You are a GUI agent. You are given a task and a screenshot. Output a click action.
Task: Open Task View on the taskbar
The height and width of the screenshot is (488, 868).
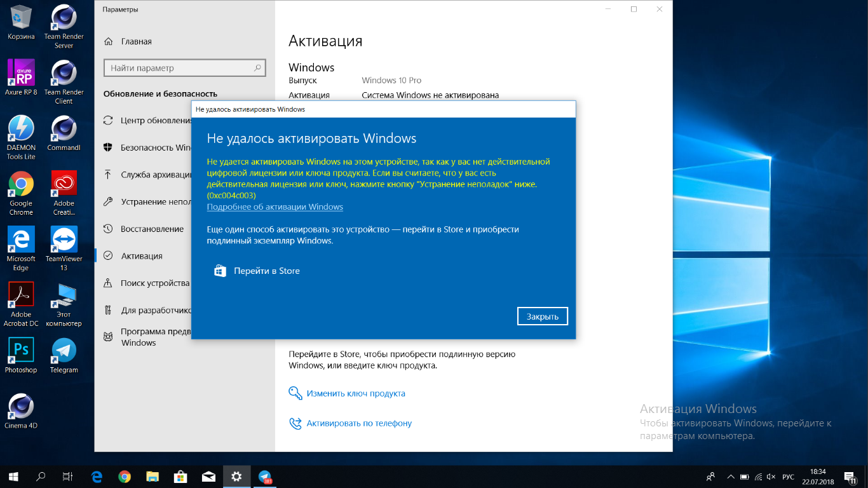tap(67, 476)
